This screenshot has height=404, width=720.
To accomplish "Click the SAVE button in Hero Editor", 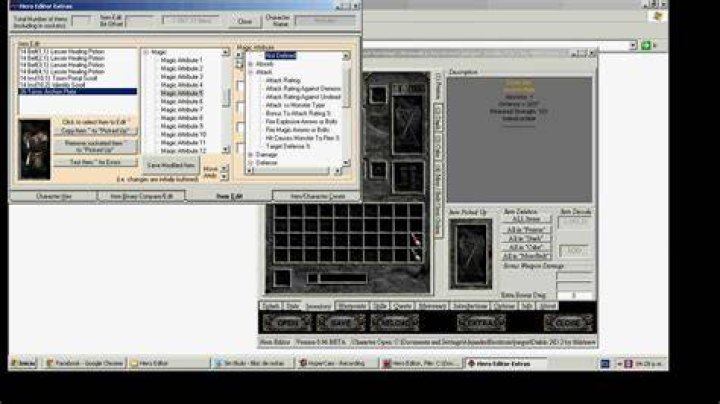I will pyautogui.click(x=341, y=323).
